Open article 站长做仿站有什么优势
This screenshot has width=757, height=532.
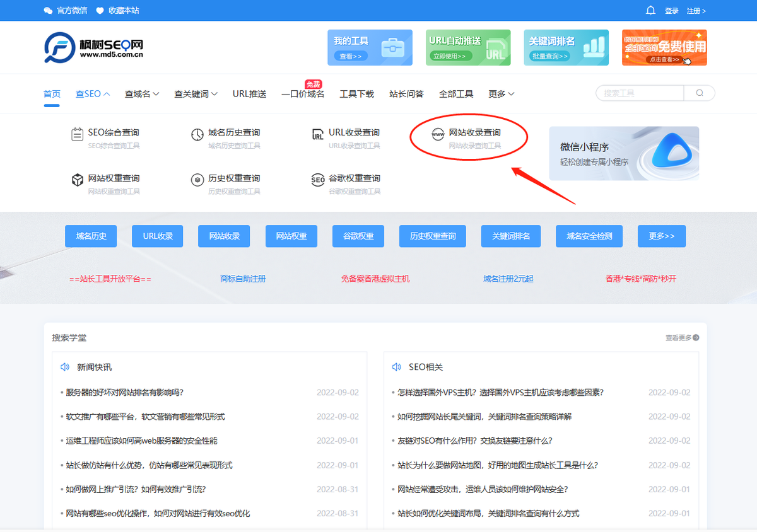point(149,465)
